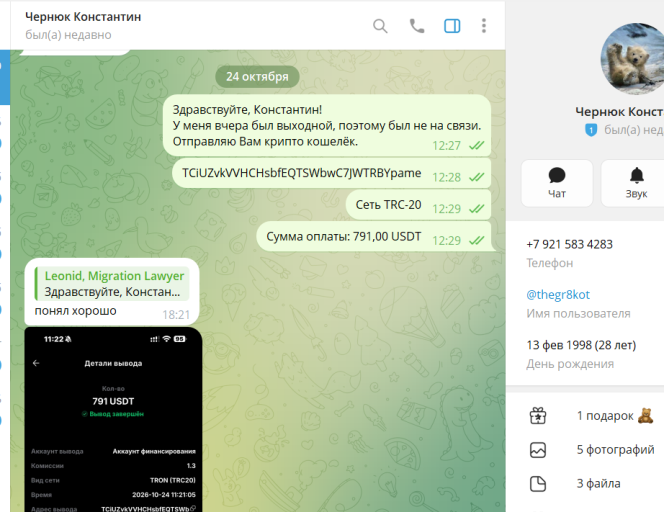This screenshot has width=664, height=512.
Task: Click the 24 октября date badge
Action: coord(257,77)
